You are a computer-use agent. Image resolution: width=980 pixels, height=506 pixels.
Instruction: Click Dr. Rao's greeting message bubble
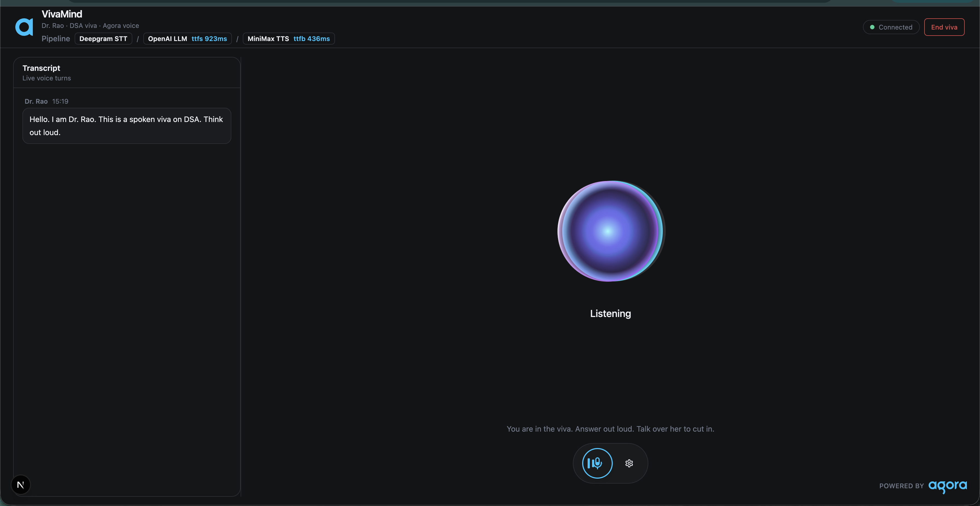[x=127, y=126]
